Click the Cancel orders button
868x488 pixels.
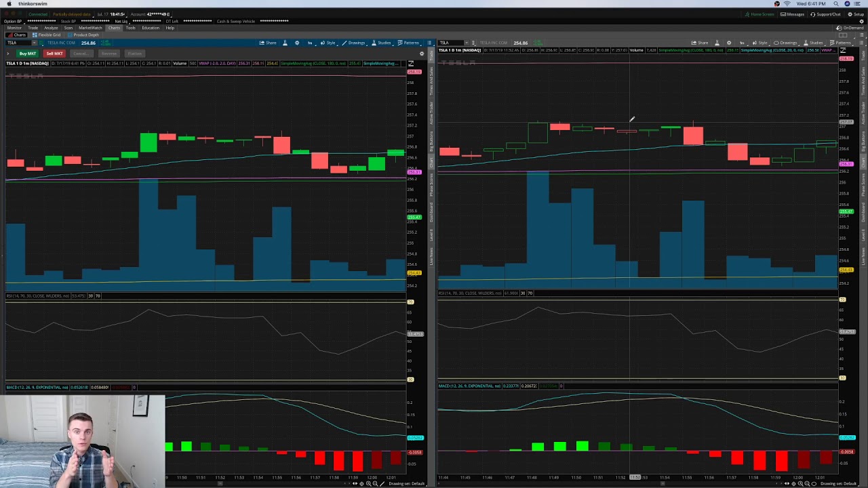(x=81, y=54)
